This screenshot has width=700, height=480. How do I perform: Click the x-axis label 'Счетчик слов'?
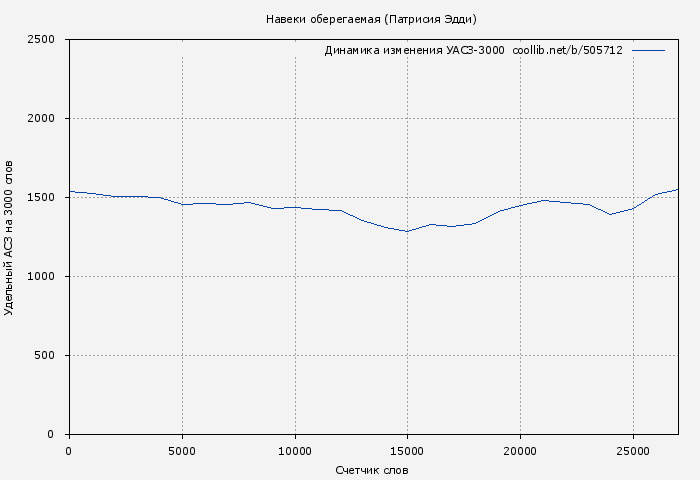371,470
